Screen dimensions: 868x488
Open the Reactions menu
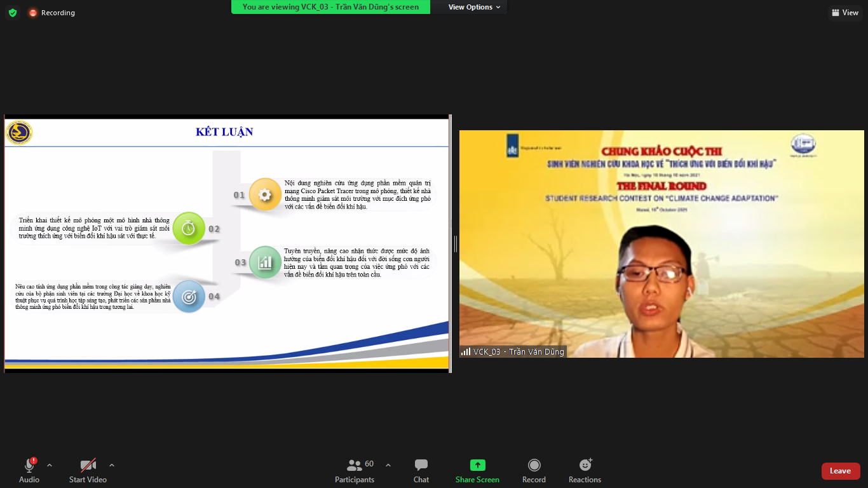(585, 471)
